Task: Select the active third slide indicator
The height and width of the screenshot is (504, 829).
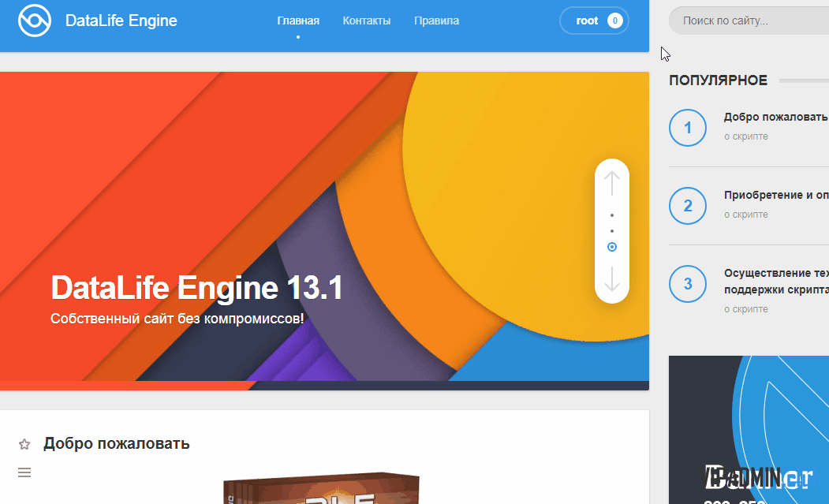Action: tap(612, 247)
